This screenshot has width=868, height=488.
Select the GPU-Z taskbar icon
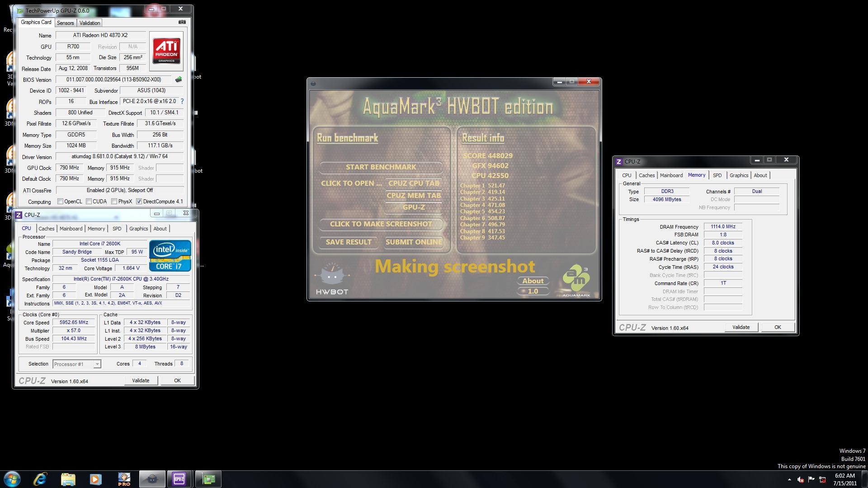point(208,479)
